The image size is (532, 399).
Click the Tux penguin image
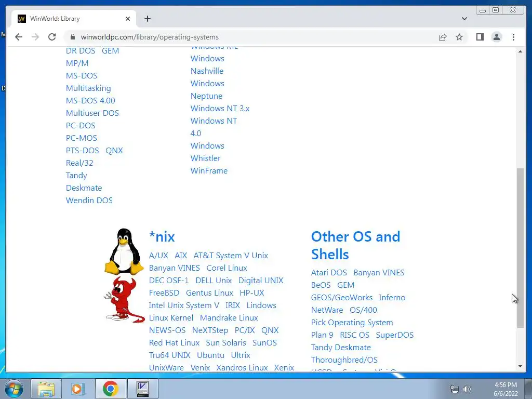point(124,251)
